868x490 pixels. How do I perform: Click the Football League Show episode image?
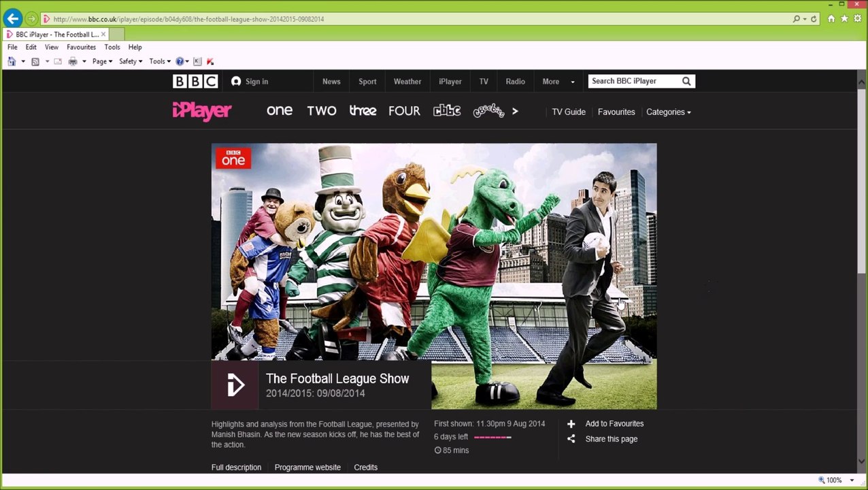pyautogui.click(x=434, y=276)
